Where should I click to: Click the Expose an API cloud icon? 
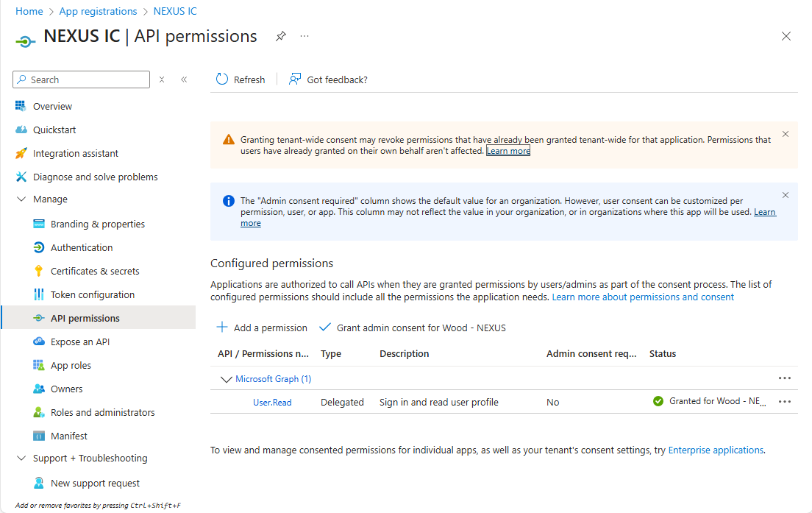39,342
